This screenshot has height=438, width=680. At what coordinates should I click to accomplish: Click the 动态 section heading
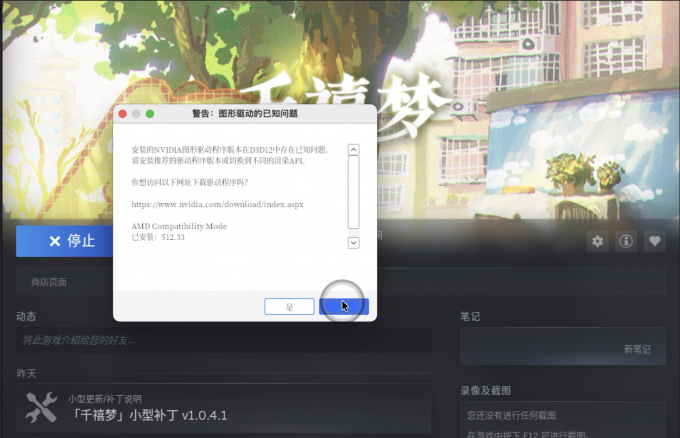26,316
